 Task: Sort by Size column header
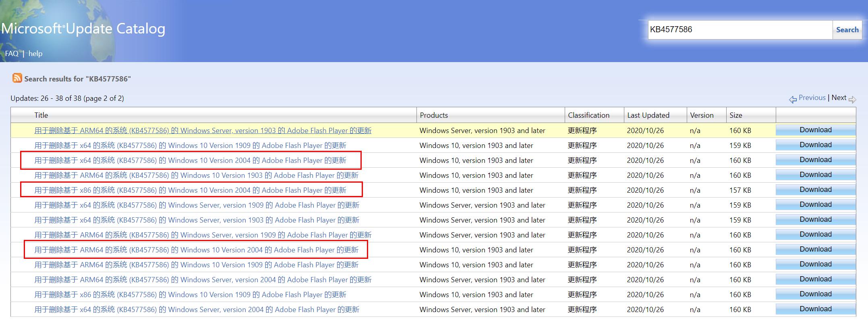[x=735, y=115]
